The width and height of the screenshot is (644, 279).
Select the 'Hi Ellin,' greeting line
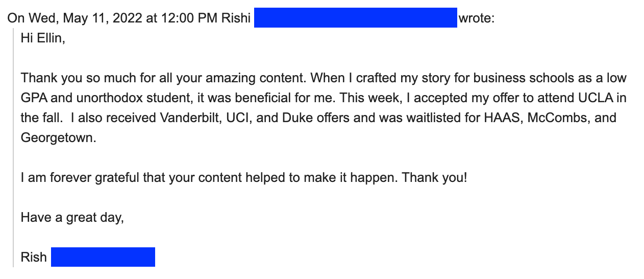click(x=43, y=38)
